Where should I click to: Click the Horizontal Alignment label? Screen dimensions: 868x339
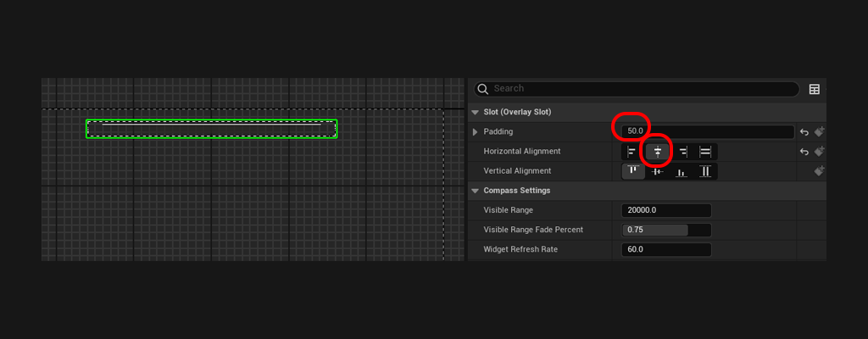coord(522,151)
